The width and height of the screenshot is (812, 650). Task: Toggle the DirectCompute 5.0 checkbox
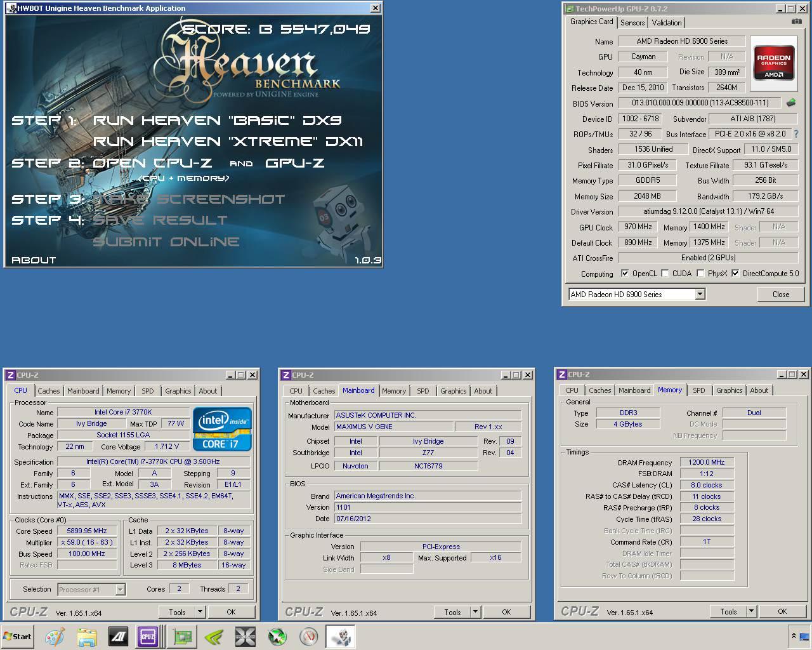(735, 274)
